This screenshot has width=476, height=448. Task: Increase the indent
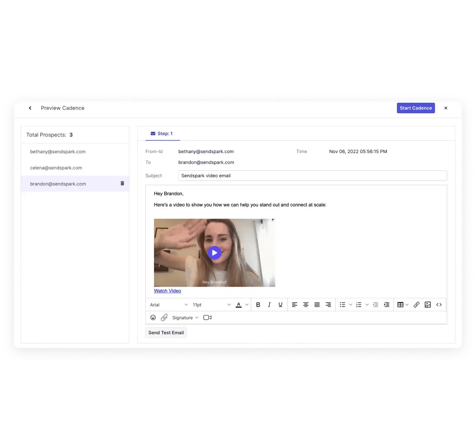(x=387, y=304)
